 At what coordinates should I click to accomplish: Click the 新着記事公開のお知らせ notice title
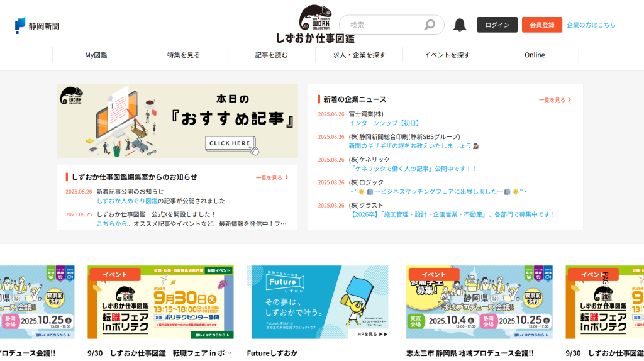pyautogui.click(x=130, y=192)
